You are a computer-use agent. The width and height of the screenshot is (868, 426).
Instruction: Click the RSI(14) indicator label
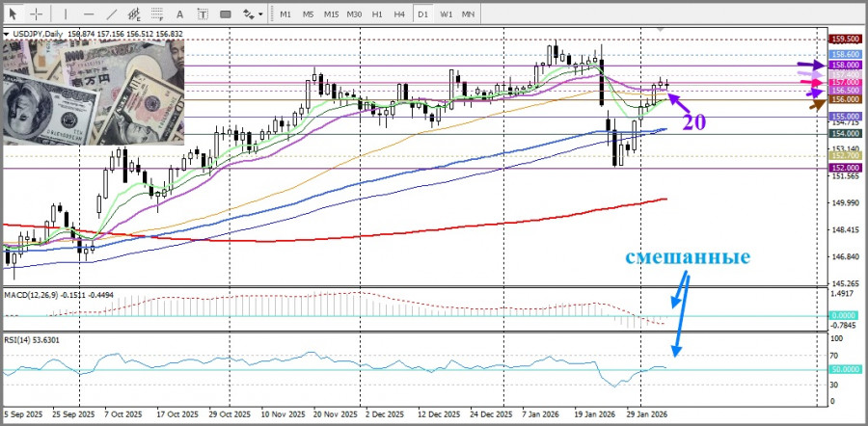click(37, 338)
